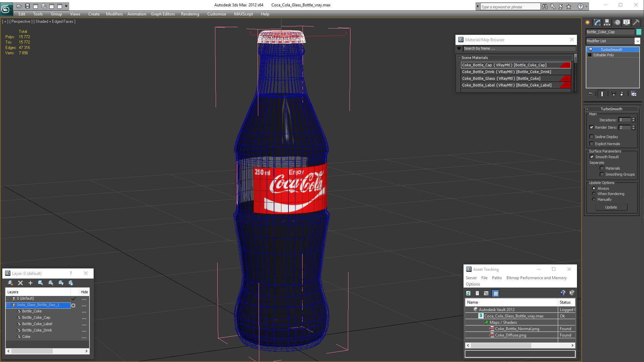Image resolution: width=644 pixels, height=362 pixels.
Task: Toggle Smooth Result checkbox
Action: pos(592,157)
